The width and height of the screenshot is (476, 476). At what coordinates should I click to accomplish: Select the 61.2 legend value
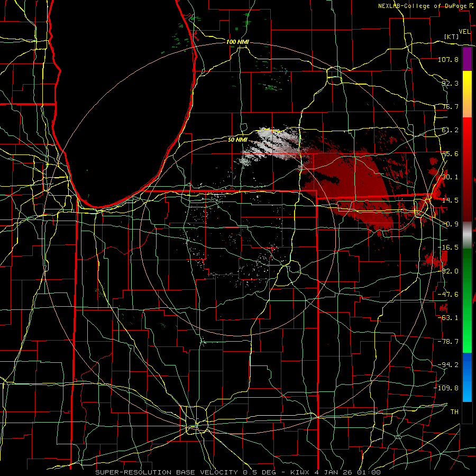[450, 130]
